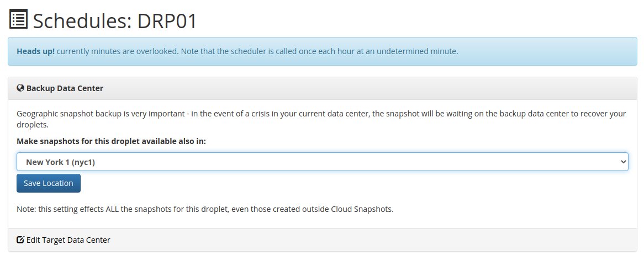The height and width of the screenshot is (261, 644).
Task: Click the Backup Data Center panel header
Action: (x=323, y=88)
